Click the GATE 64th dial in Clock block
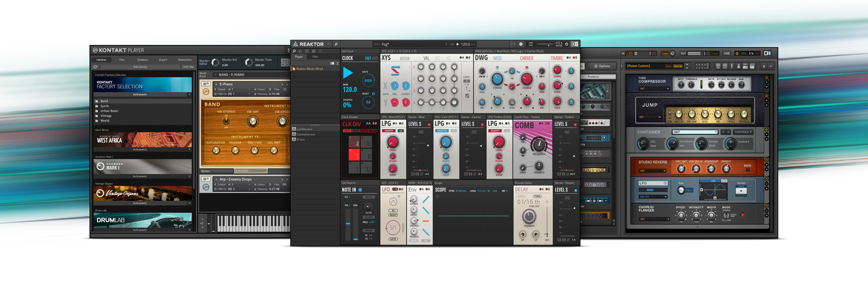 click(x=368, y=80)
